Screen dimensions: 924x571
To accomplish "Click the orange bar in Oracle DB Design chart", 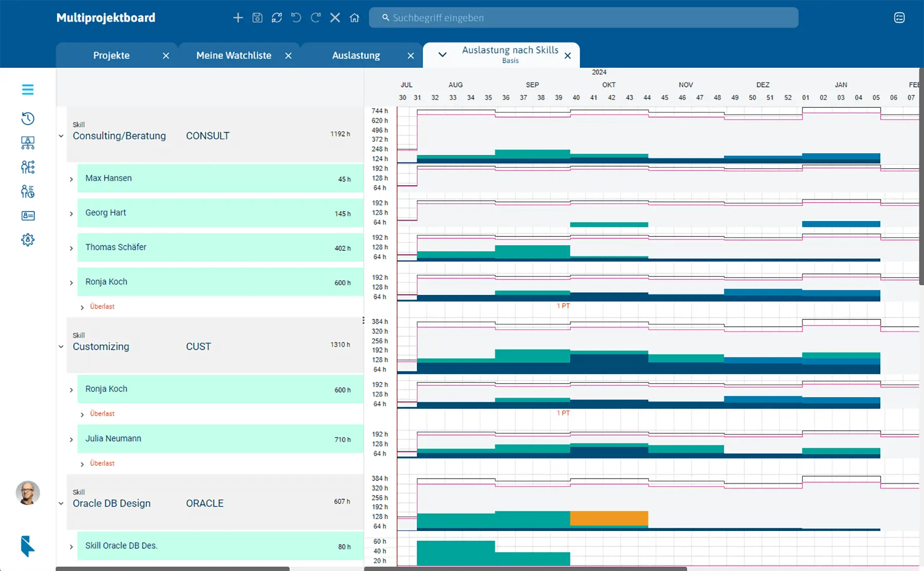I will tap(609, 518).
